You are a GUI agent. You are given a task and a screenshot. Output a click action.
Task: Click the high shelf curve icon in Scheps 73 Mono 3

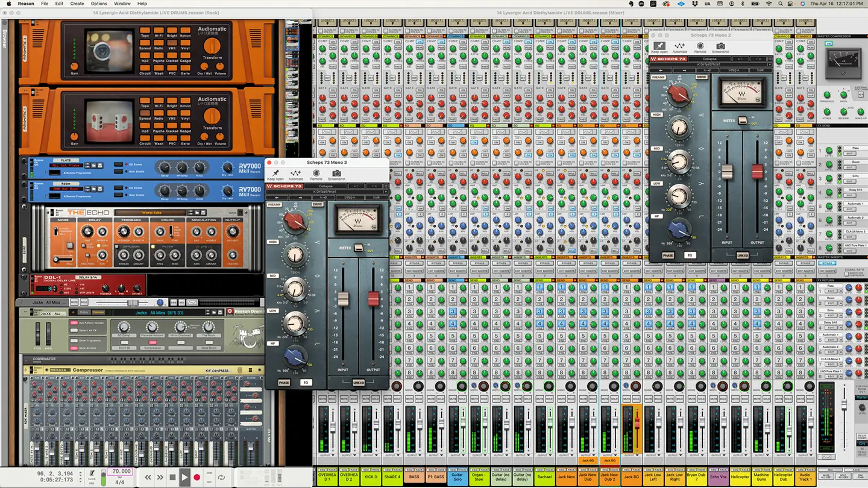pyautogui.click(x=318, y=243)
